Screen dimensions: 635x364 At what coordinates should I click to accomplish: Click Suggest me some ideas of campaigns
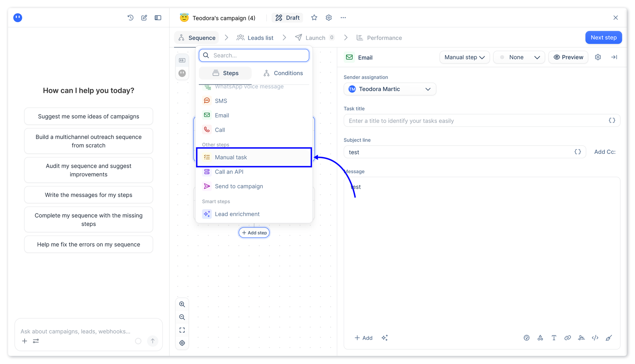pos(89,116)
